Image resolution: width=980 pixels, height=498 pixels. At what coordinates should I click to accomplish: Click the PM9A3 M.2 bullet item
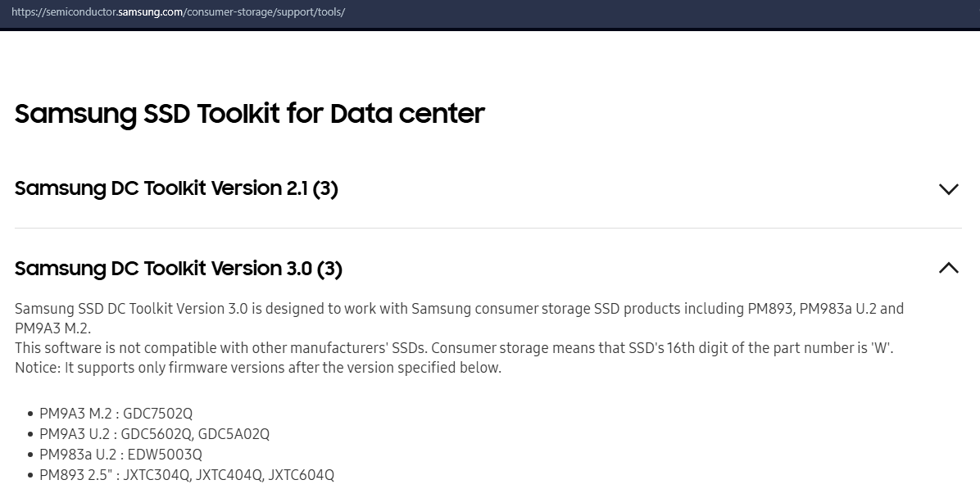[x=76, y=414]
